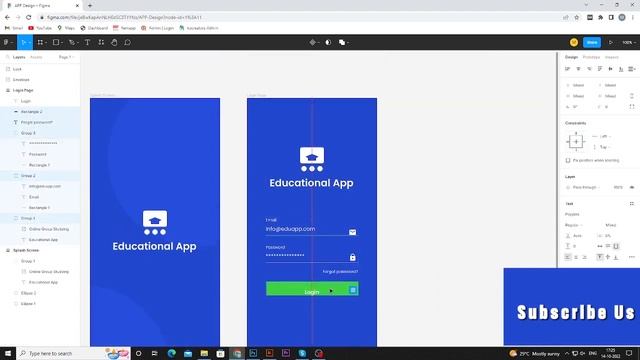The width and height of the screenshot is (640, 360).
Task: Click the Create component icon
Action: pos(312,42)
